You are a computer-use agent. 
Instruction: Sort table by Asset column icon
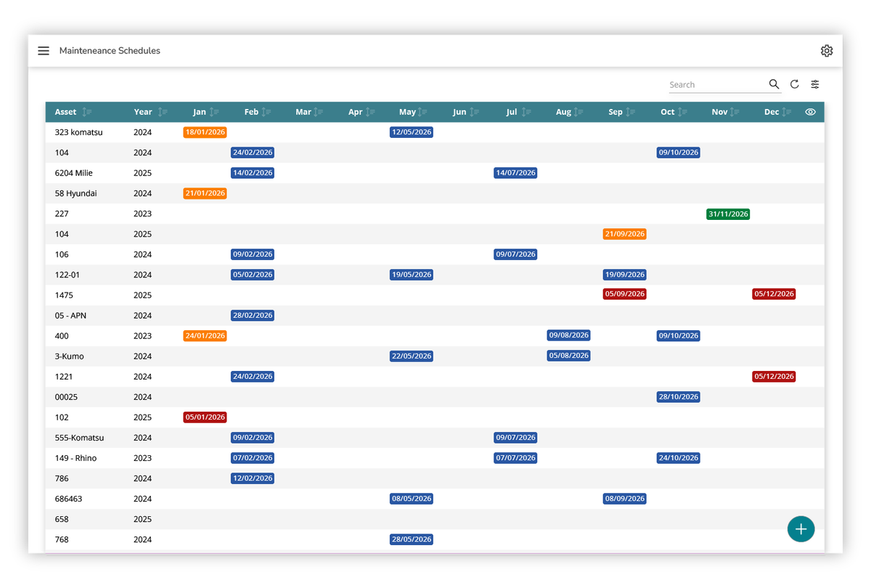[86, 112]
